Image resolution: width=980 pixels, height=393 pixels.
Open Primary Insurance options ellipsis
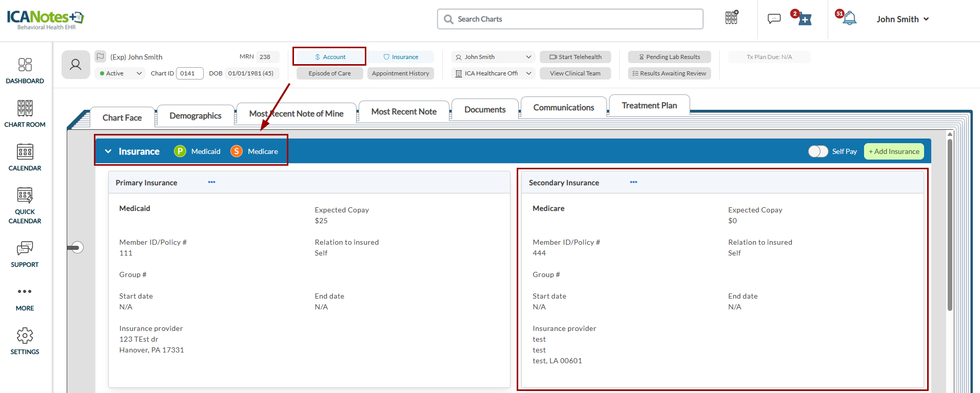pyautogui.click(x=211, y=182)
